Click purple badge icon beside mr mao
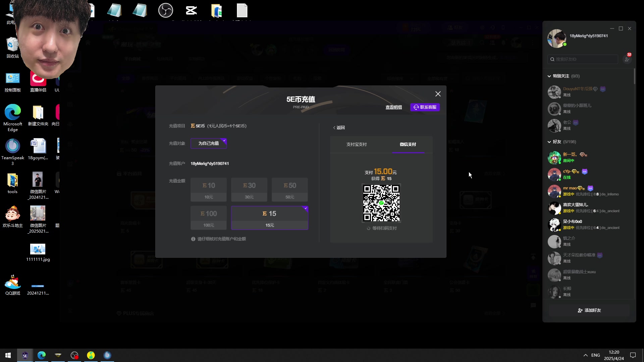This screenshot has width=644, height=362. (x=590, y=188)
